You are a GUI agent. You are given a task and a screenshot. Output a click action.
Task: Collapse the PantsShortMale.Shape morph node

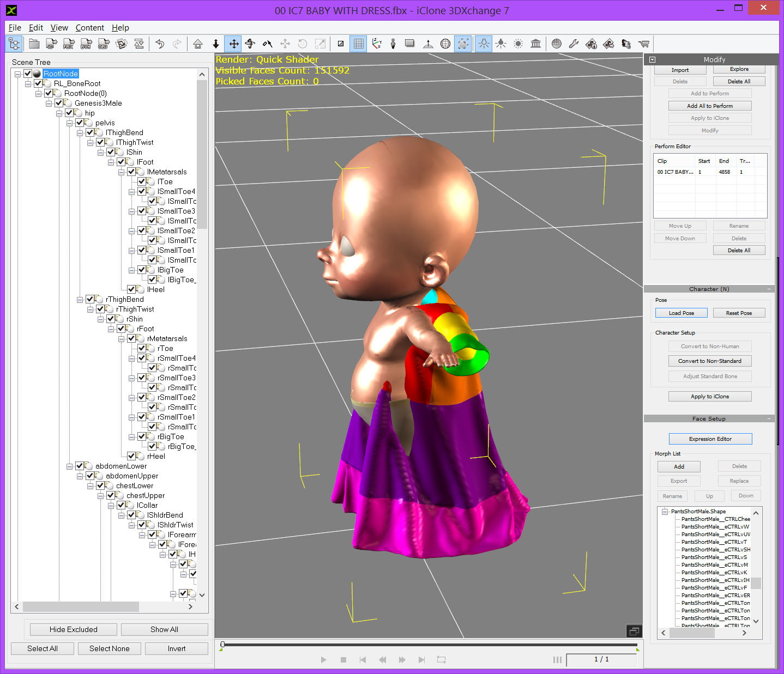[x=665, y=511]
